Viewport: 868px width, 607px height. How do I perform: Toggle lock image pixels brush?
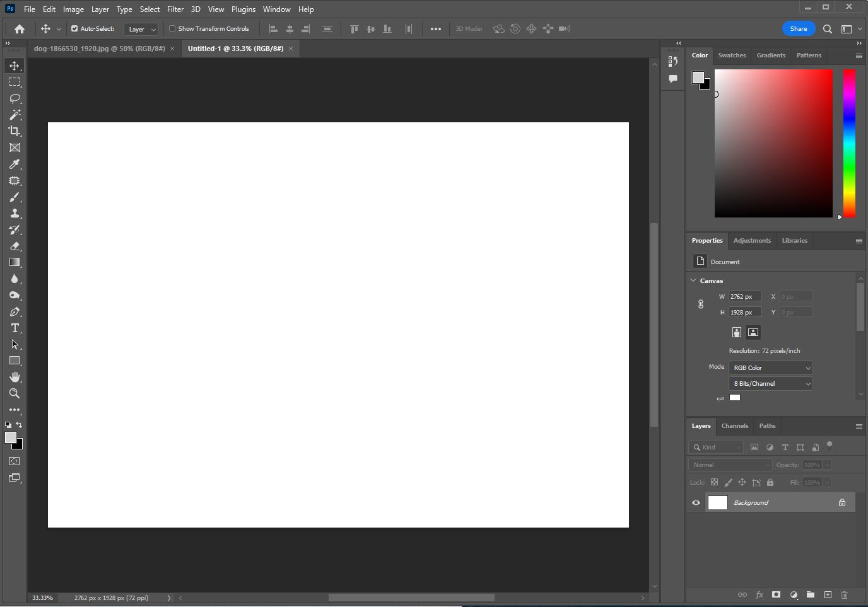tap(729, 483)
